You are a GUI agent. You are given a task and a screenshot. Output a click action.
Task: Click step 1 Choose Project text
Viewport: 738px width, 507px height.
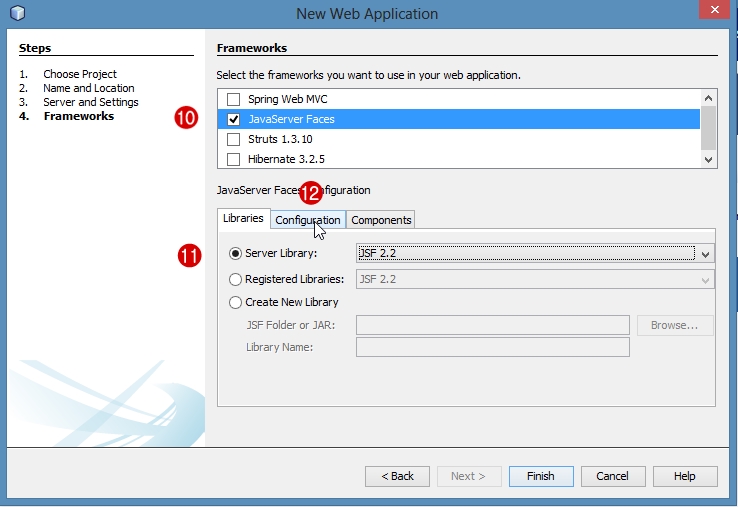(80, 74)
